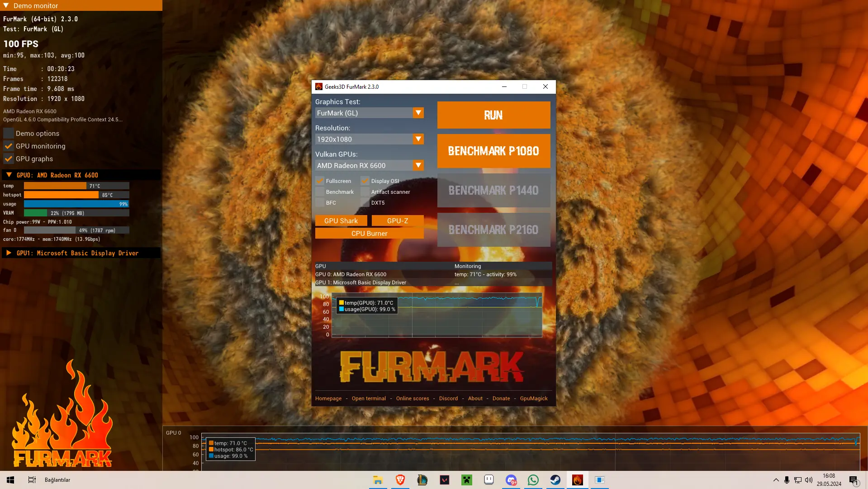868x489 pixels.
Task: Open the Brave browser taskbar icon
Action: coord(400,480)
